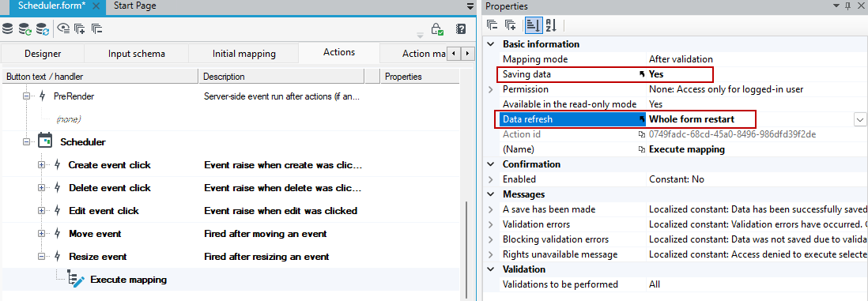Screen dimensions: 868x301
Task: Open document tabs list dropdown
Action: point(470,6)
